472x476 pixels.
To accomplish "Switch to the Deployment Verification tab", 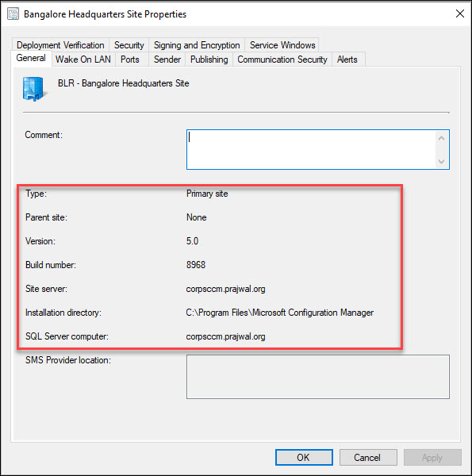I will pyautogui.click(x=60, y=45).
